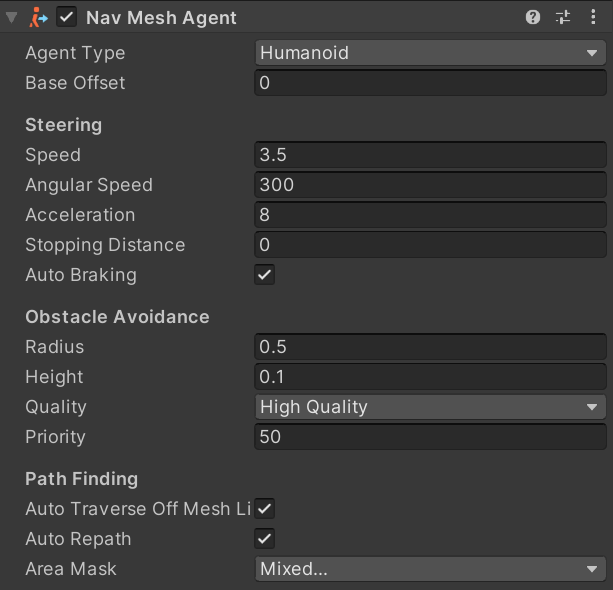The width and height of the screenshot is (613, 590).
Task: Click the Auto Repath property label
Action: [78, 539]
